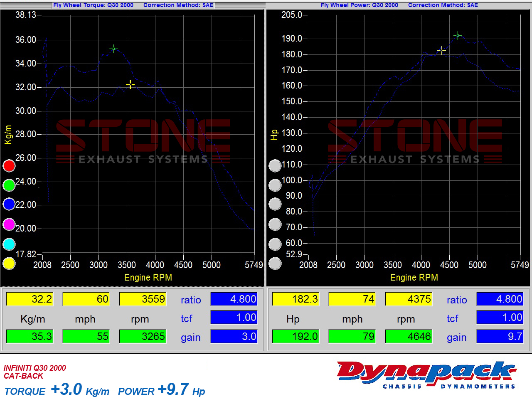Click the green torque value 35.3 field
The height and width of the screenshot is (409, 532).
tap(30, 337)
